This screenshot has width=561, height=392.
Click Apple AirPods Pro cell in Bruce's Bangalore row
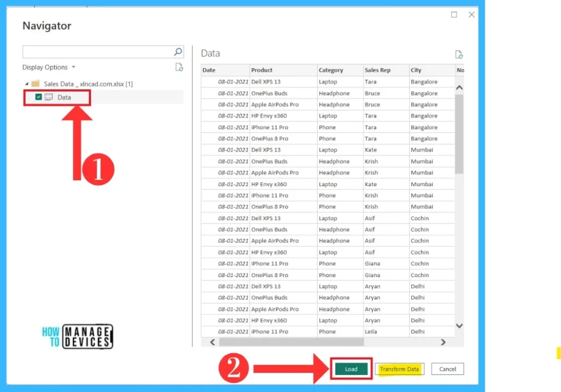(283, 105)
